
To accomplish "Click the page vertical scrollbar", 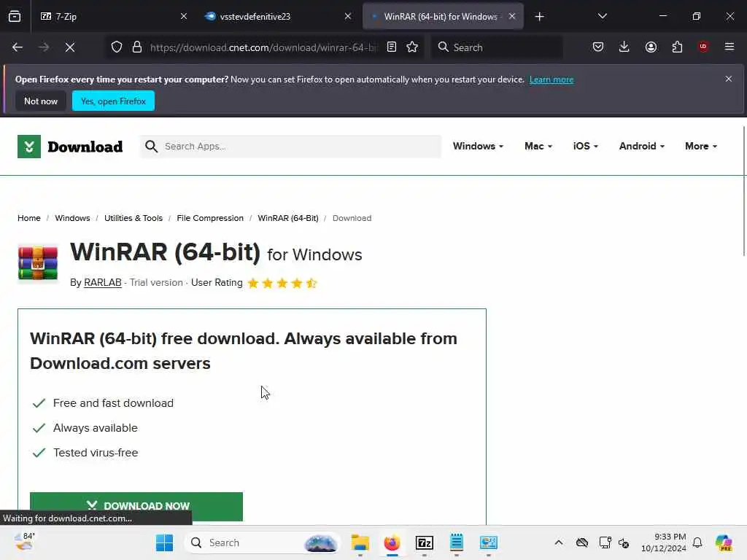I will click(744, 192).
